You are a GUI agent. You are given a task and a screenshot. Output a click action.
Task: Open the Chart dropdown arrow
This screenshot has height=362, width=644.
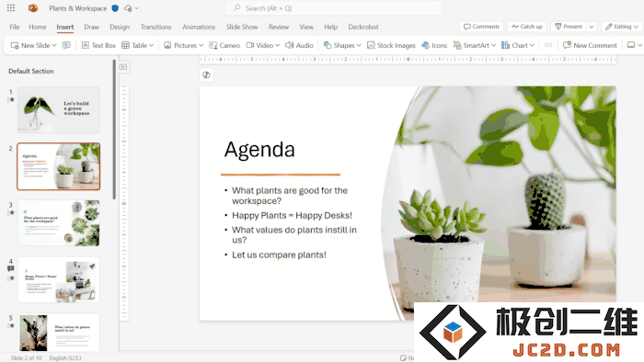pos(532,45)
